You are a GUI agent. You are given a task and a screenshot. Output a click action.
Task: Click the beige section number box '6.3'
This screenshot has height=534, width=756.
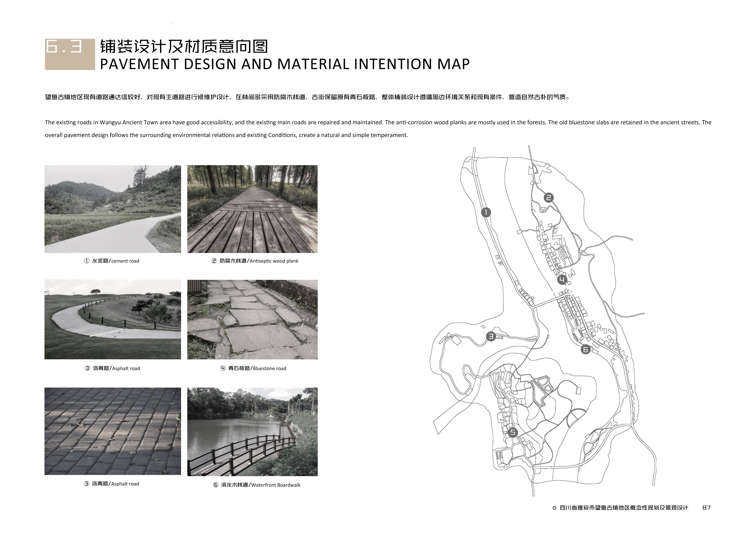[70, 54]
